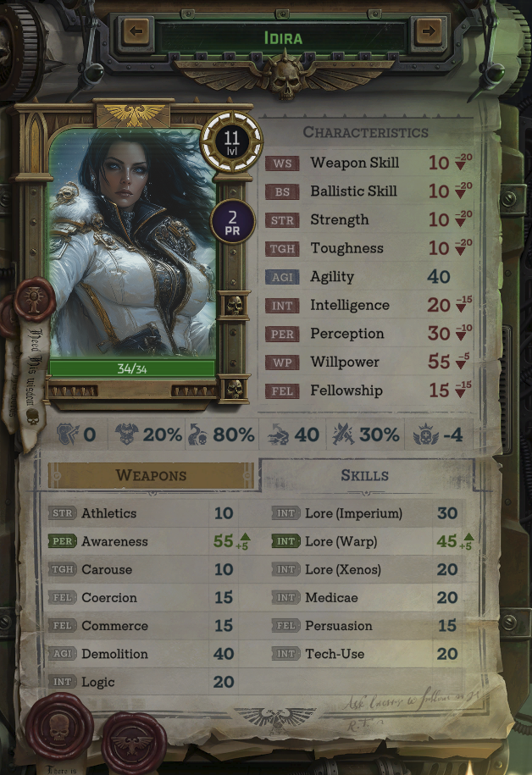Click the 34/34 green health bar
The height and width of the screenshot is (775, 532).
132,368
